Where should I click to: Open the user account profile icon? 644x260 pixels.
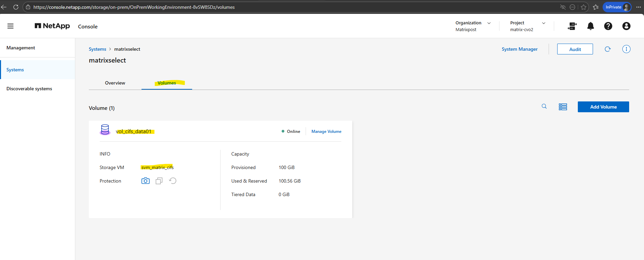tap(626, 26)
